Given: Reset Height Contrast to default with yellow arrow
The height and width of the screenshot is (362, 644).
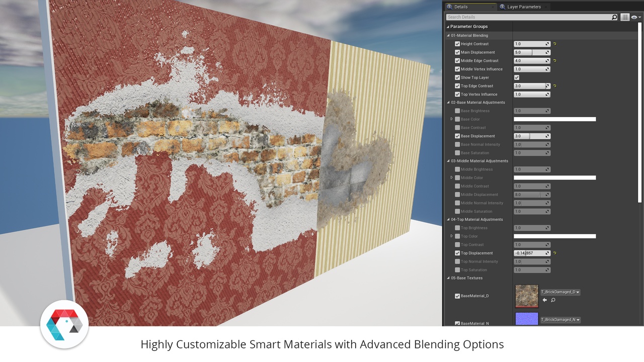Looking at the screenshot, I should 555,44.
